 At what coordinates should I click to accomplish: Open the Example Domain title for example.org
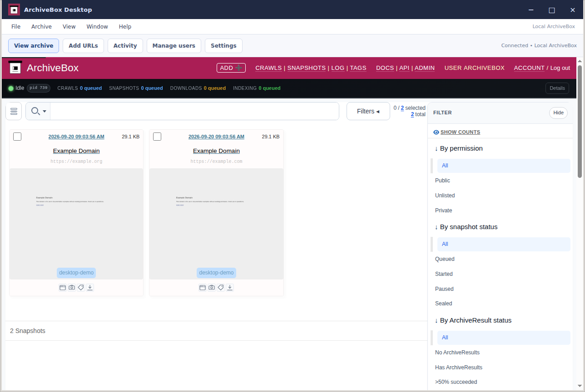click(x=76, y=151)
